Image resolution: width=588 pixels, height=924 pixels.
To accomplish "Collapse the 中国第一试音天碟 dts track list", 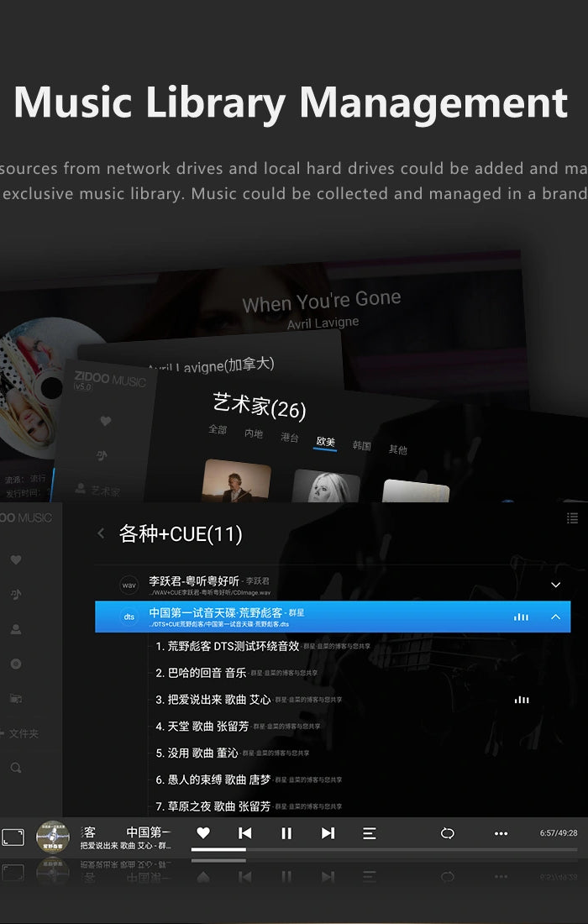I will (554, 617).
